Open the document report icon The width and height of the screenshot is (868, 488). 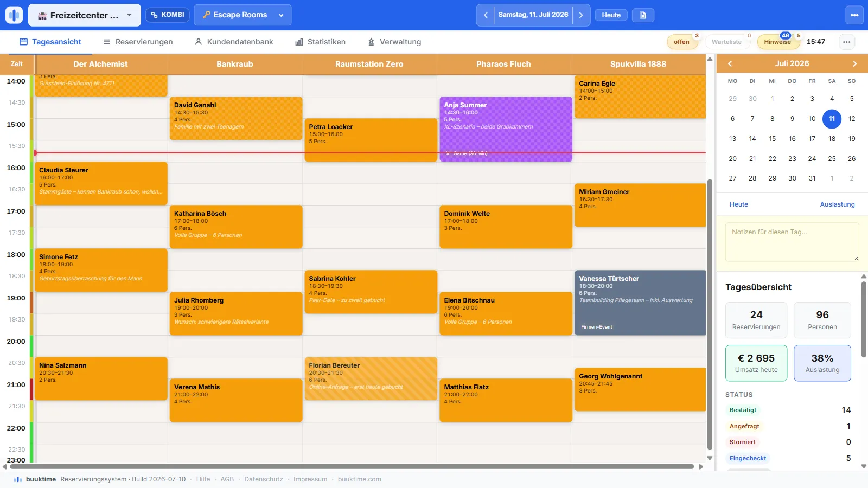pos(643,15)
